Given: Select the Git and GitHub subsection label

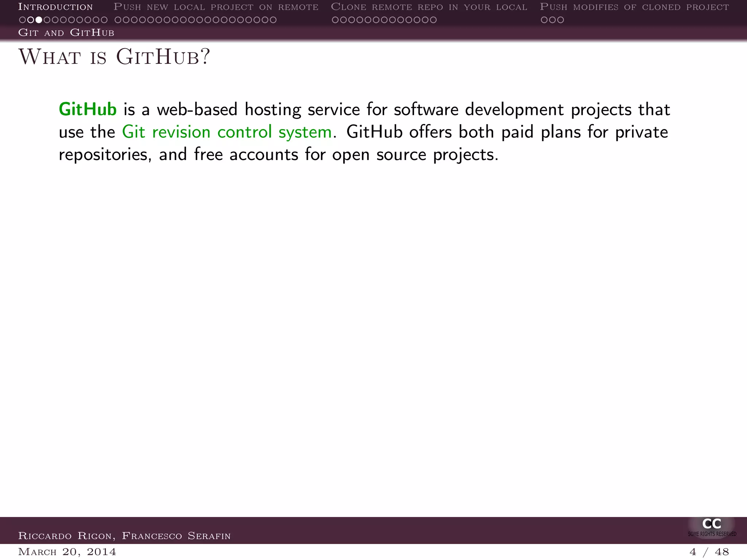Looking at the screenshot, I should (66, 33).
